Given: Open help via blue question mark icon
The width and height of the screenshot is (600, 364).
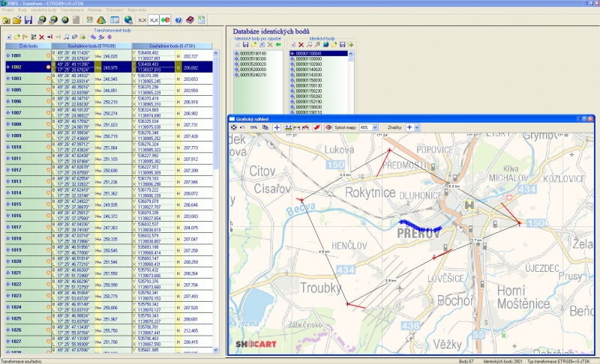Looking at the screenshot, I should tap(178, 20).
